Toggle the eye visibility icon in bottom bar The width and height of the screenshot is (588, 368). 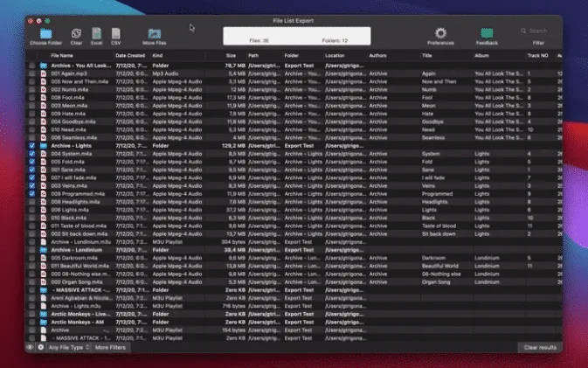click(x=30, y=347)
